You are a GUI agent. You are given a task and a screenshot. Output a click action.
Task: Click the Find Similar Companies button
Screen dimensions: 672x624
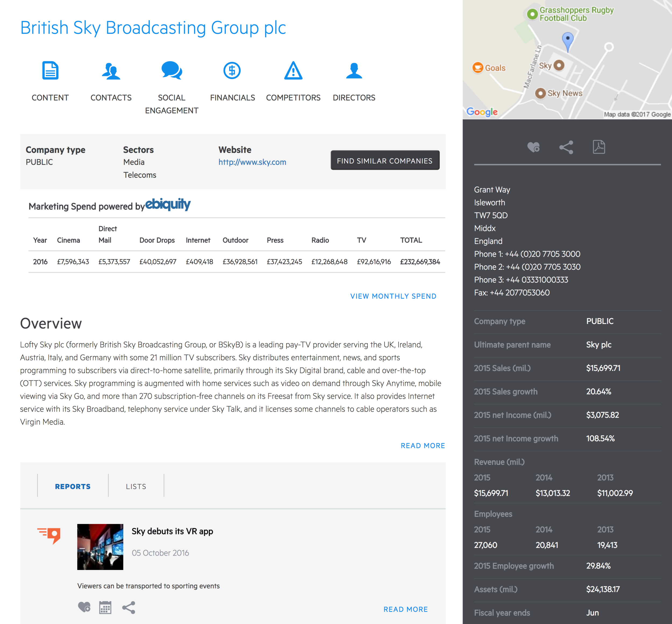click(385, 160)
